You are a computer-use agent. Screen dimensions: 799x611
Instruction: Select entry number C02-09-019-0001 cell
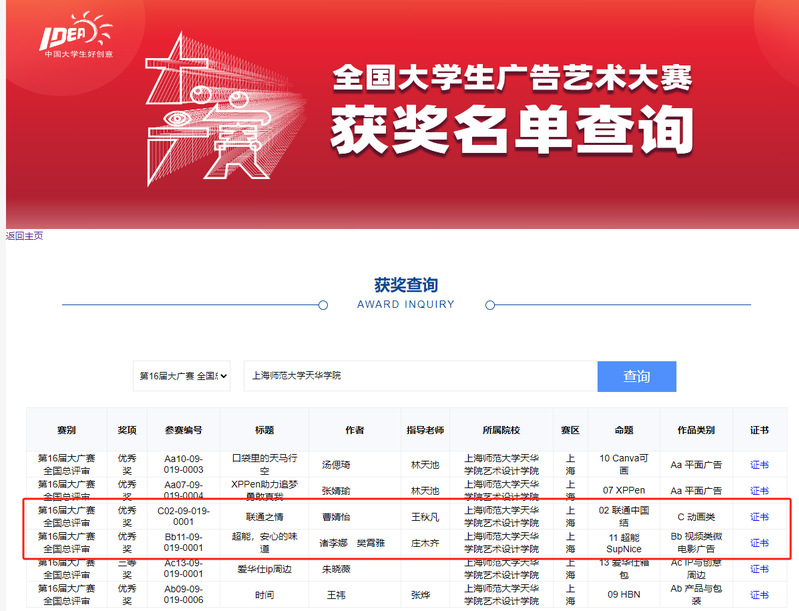[x=183, y=517]
